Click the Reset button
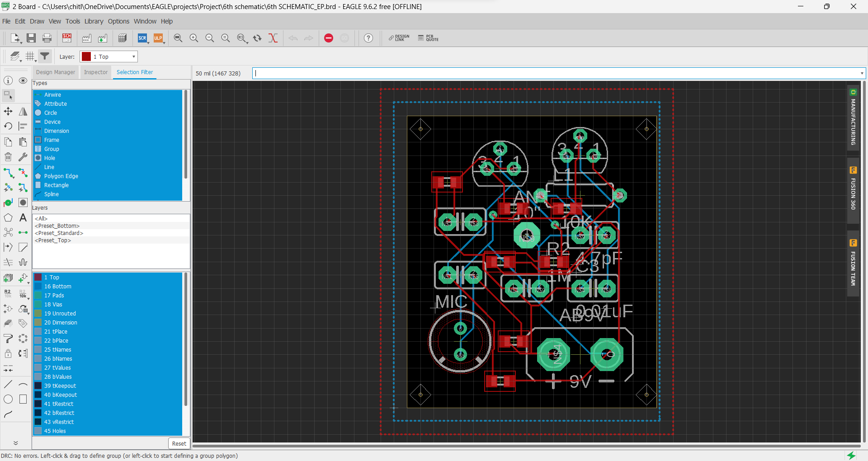 point(179,443)
